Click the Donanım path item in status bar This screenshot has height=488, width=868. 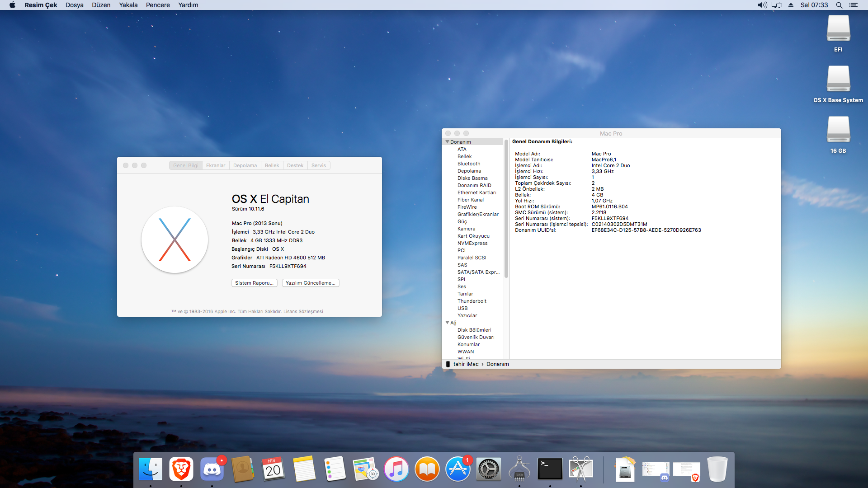coord(497,364)
